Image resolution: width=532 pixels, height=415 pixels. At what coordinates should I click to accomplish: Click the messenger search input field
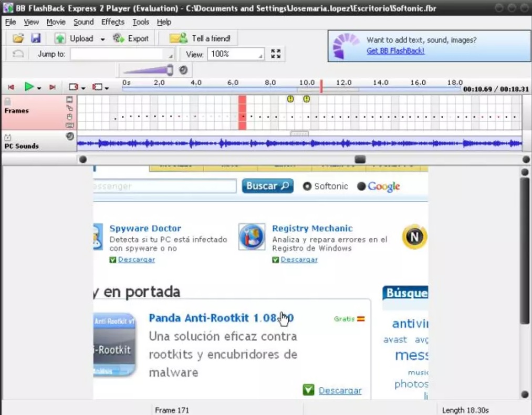coord(165,186)
